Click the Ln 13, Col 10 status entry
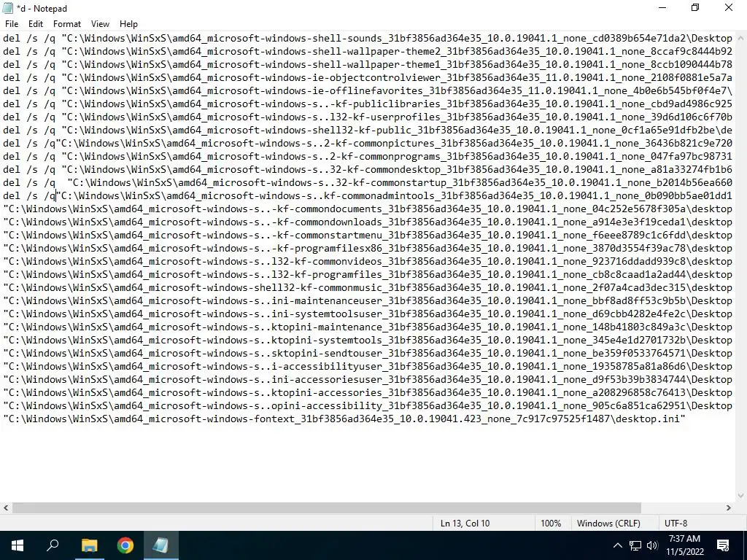The height and width of the screenshot is (560, 747). tap(465, 524)
